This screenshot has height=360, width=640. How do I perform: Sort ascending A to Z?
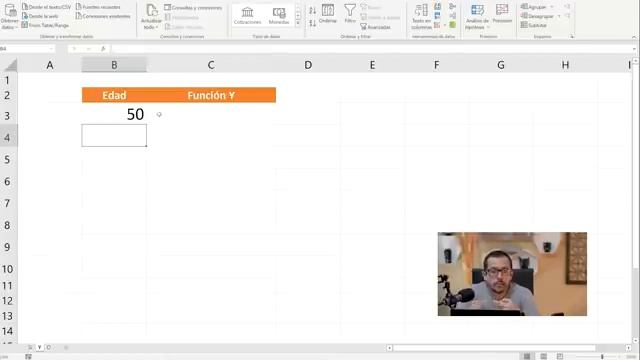click(x=313, y=11)
